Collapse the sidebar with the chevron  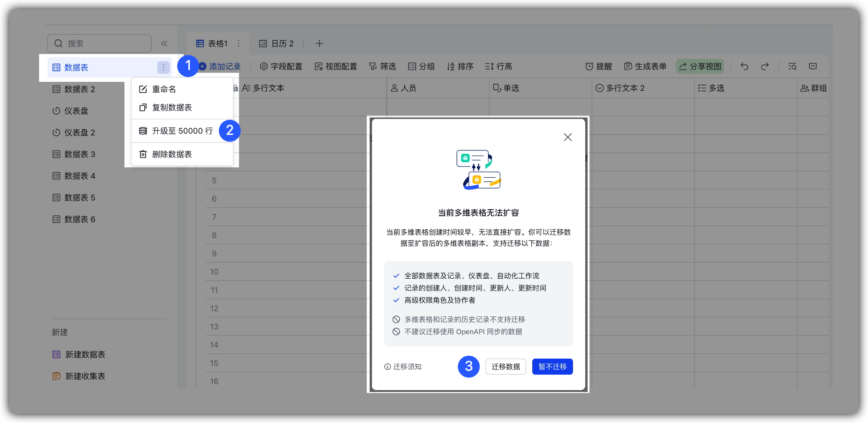tap(164, 43)
